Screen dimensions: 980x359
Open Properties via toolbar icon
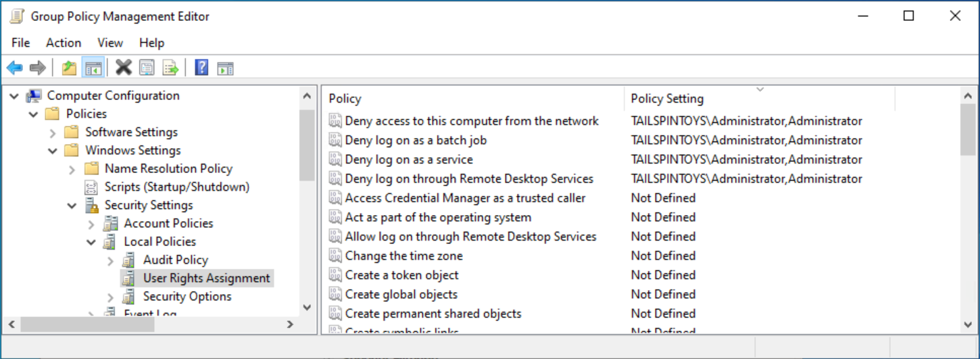[147, 68]
